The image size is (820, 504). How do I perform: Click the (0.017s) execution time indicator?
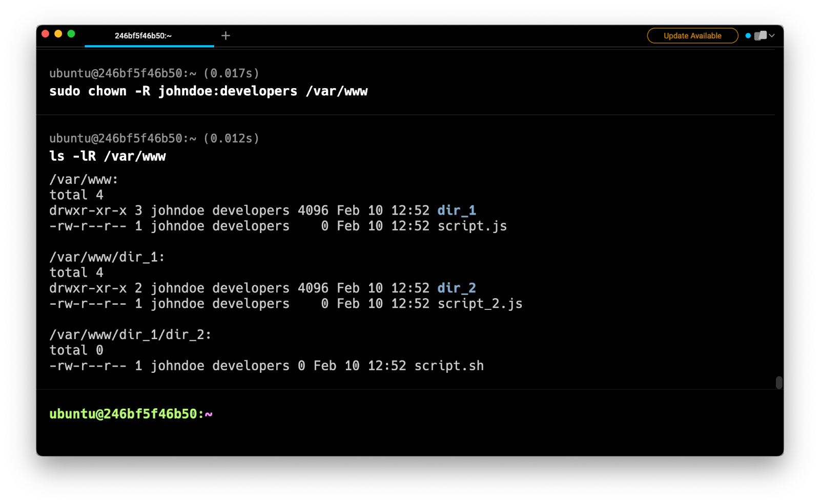coord(232,73)
